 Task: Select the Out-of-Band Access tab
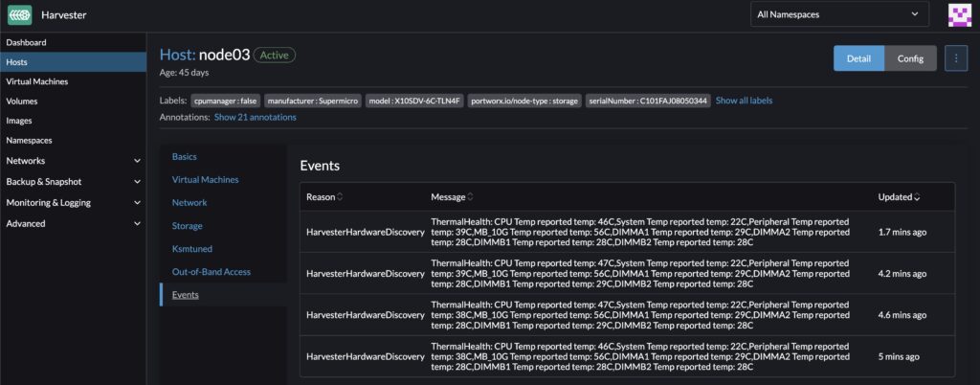pyautogui.click(x=212, y=272)
